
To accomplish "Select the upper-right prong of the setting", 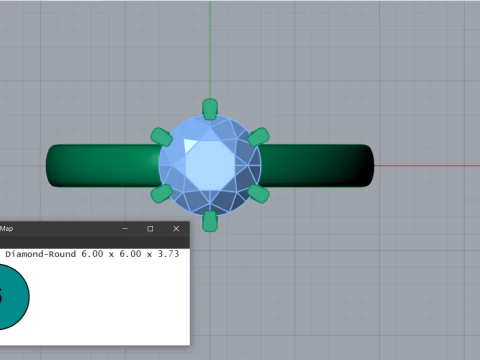I will pyautogui.click(x=259, y=137).
